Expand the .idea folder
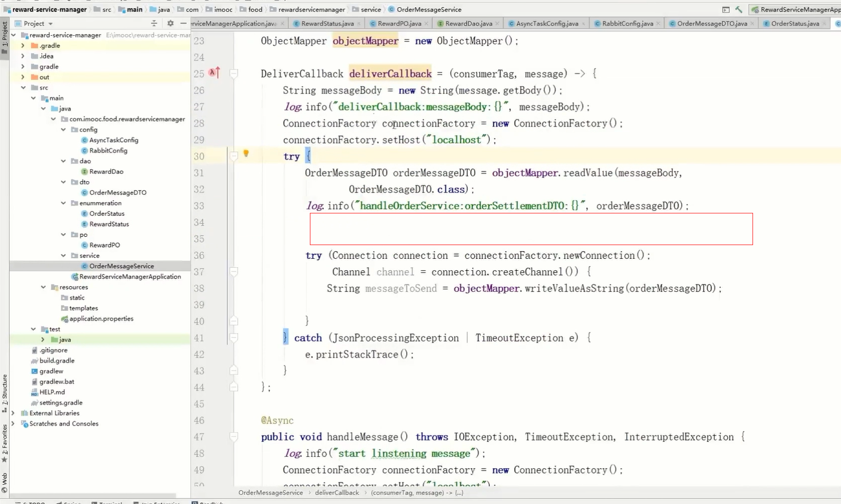The width and height of the screenshot is (841, 504). pyautogui.click(x=23, y=56)
